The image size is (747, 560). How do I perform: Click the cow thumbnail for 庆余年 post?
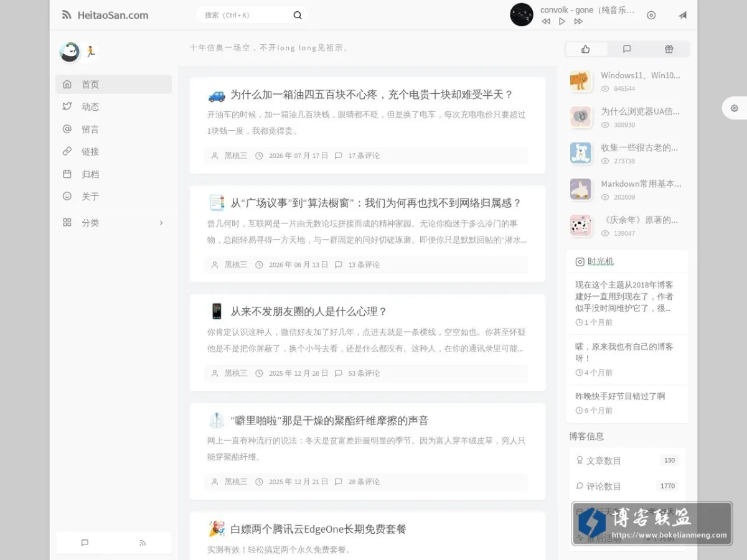click(581, 225)
